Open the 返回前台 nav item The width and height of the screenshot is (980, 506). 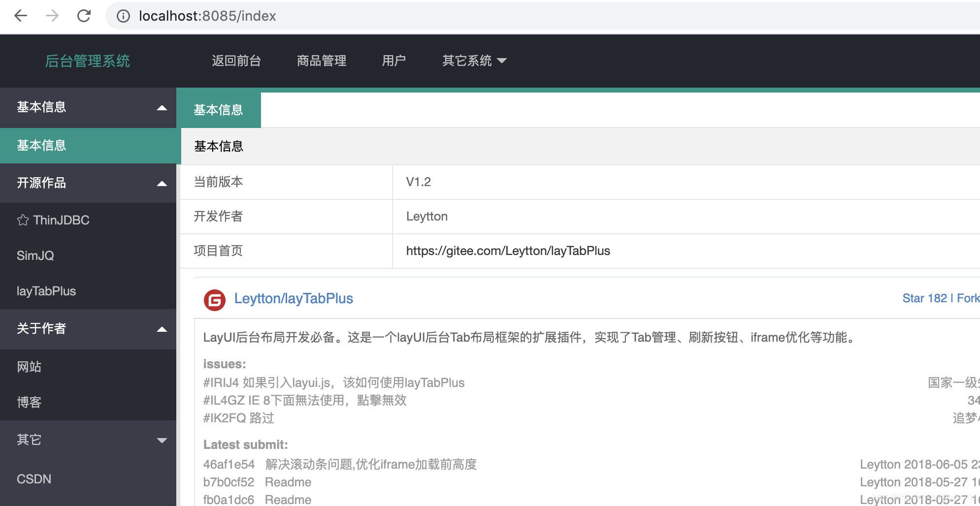pyautogui.click(x=236, y=61)
